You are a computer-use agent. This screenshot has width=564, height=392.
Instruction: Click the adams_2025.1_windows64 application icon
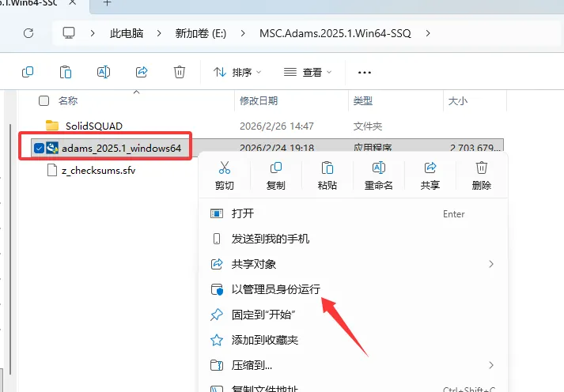52,148
